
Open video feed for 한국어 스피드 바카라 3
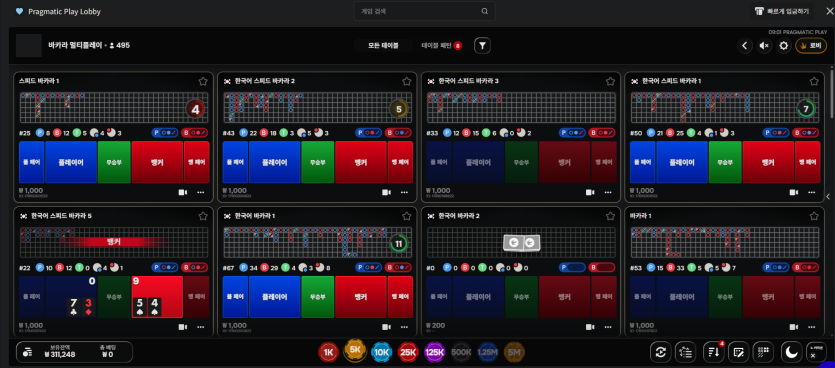pyautogui.click(x=590, y=192)
